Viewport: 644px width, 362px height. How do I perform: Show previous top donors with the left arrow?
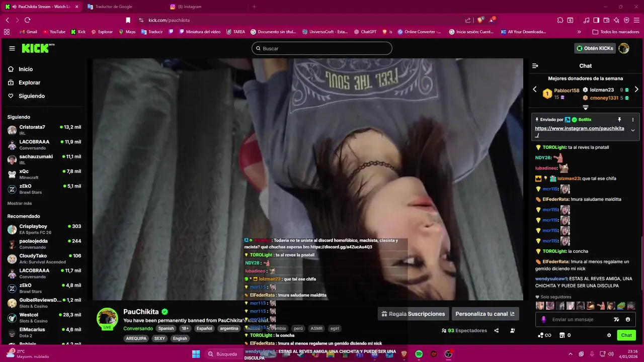point(535,89)
